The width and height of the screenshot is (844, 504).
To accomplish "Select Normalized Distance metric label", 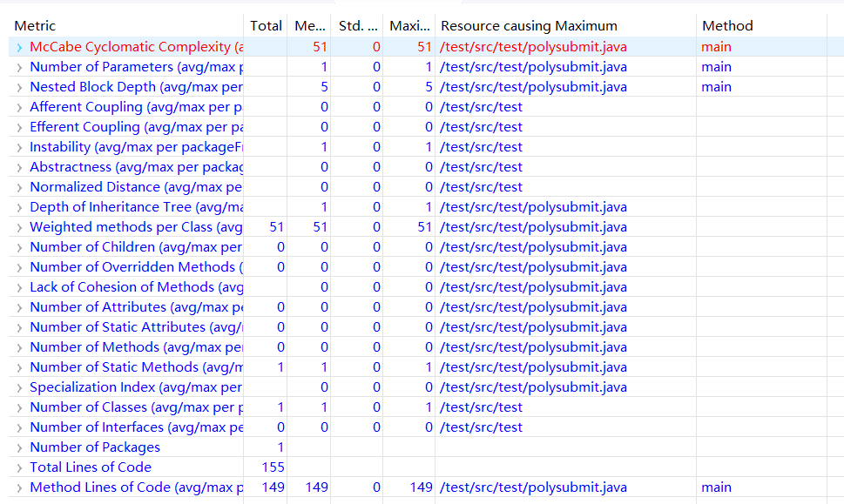I will point(136,186).
